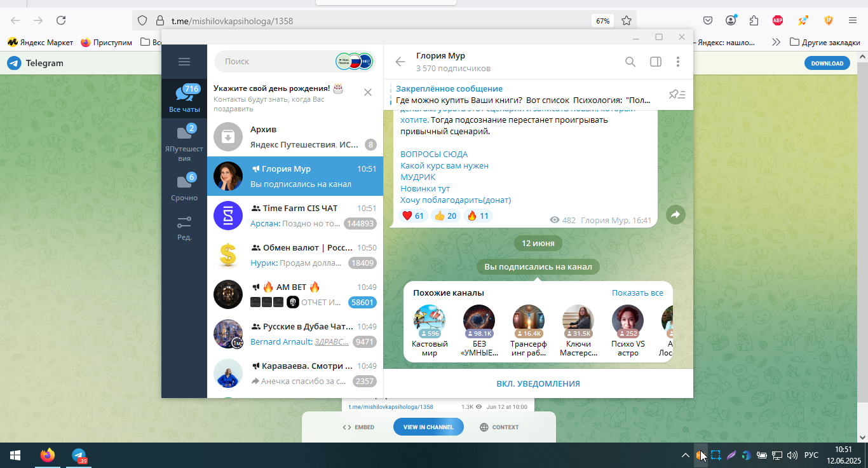Toggle the channel info side panel

[x=656, y=62]
